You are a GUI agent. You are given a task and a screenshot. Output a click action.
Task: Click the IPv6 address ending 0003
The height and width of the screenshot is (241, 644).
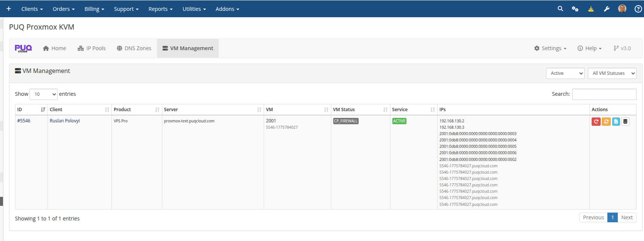point(478,134)
